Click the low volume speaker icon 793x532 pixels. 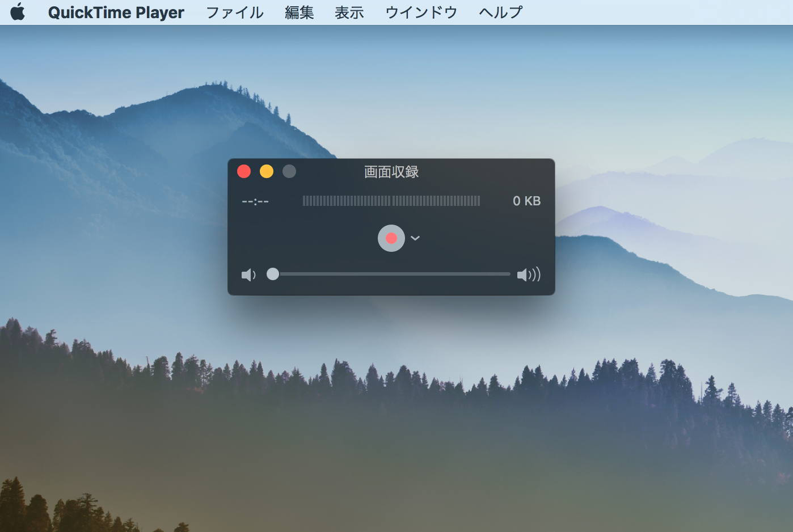[248, 275]
